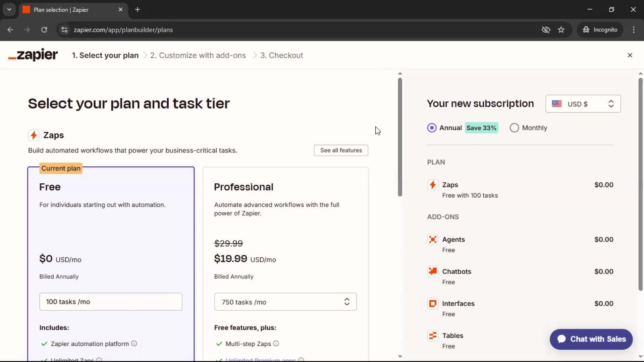Image resolution: width=644 pixels, height=362 pixels.
Task: Click the Zapier automation platform checkmark
Action: pyautogui.click(x=44, y=344)
